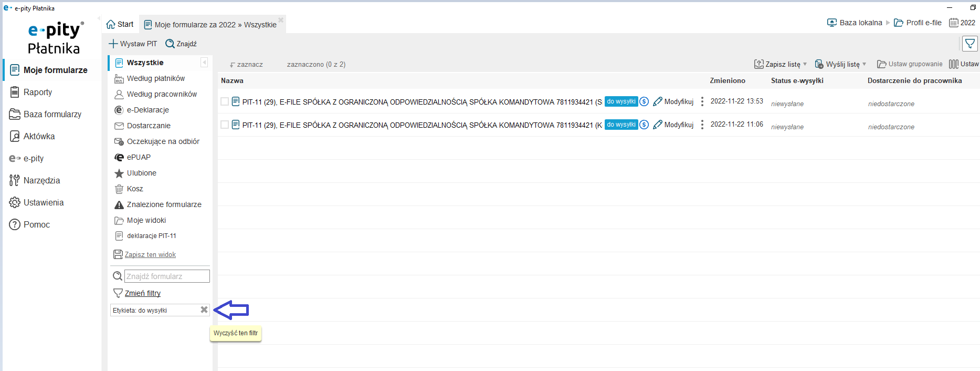Click the do wysyłki label in 13:53 row
980x371 pixels.
point(621,101)
